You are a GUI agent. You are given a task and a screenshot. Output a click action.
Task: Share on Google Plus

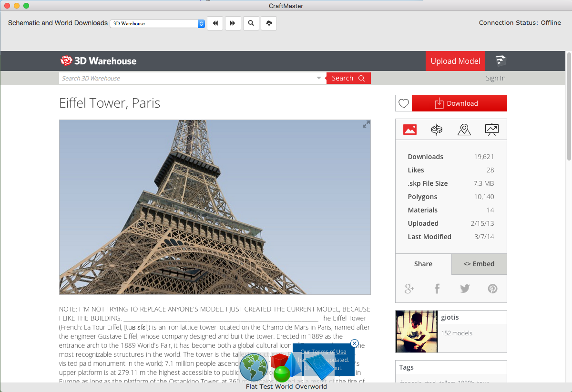(x=409, y=288)
